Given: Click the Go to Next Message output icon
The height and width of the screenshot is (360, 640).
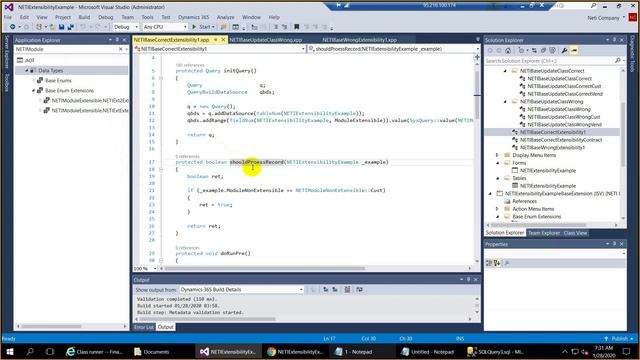Looking at the screenshot, I should [335, 289].
